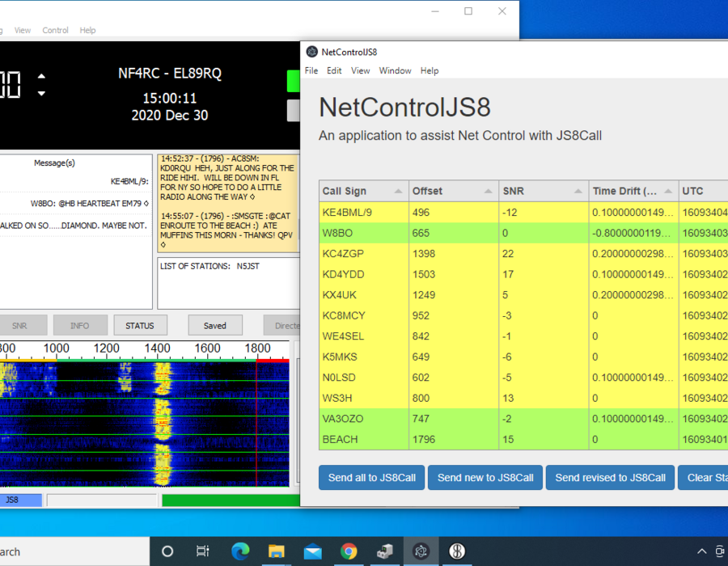Click the 1000 Hz frequency scale label
Viewport: 728px width, 566px height.
pos(56,348)
